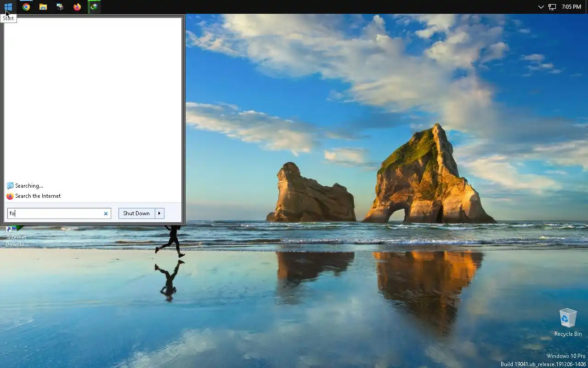Image resolution: width=588 pixels, height=368 pixels.
Task: Open the Recycle Bin desktop icon
Action: 568,323
